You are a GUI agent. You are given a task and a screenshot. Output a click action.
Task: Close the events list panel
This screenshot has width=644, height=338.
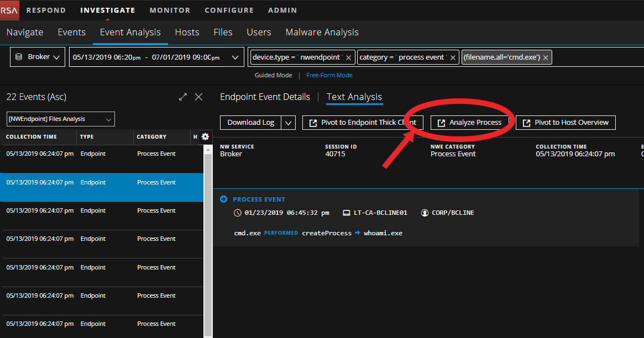click(199, 97)
